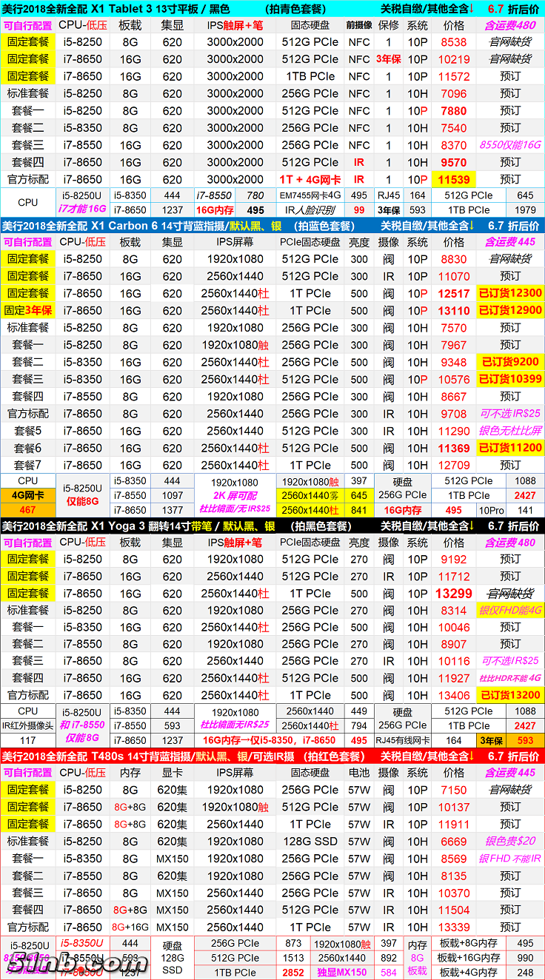The height and width of the screenshot is (980, 545).
Task: Click the red price 13110
Action: coord(454,310)
